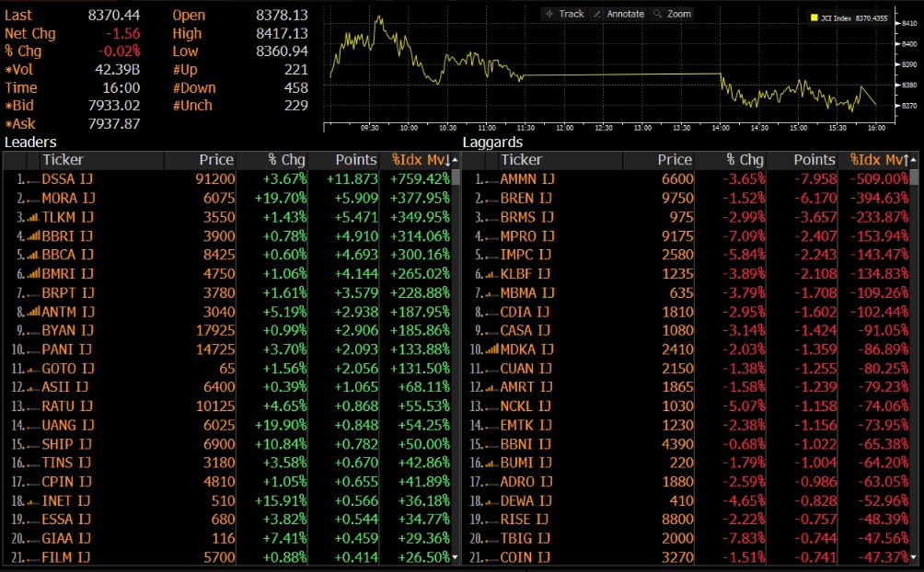Click the Price column header in Leaders
Screen dimensions: 924x572
point(215,160)
